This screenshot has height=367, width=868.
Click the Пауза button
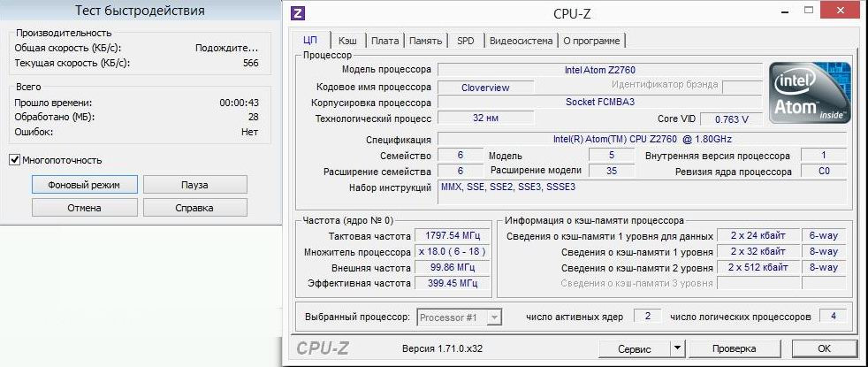click(x=194, y=185)
